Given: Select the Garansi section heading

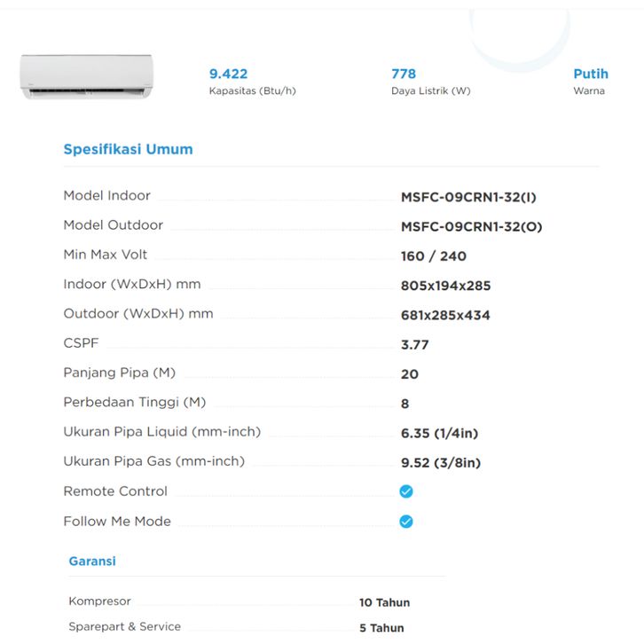Looking at the screenshot, I should point(92,561).
